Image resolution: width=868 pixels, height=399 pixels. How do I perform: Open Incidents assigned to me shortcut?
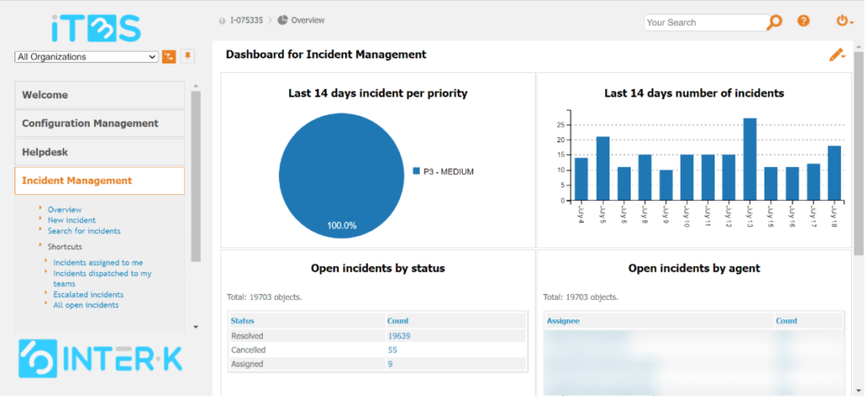pyautogui.click(x=97, y=263)
